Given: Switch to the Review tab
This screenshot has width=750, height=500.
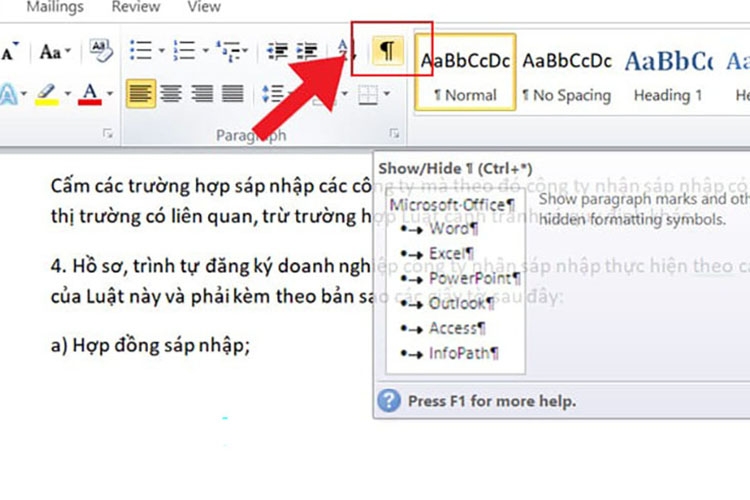Looking at the screenshot, I should coord(135,7).
